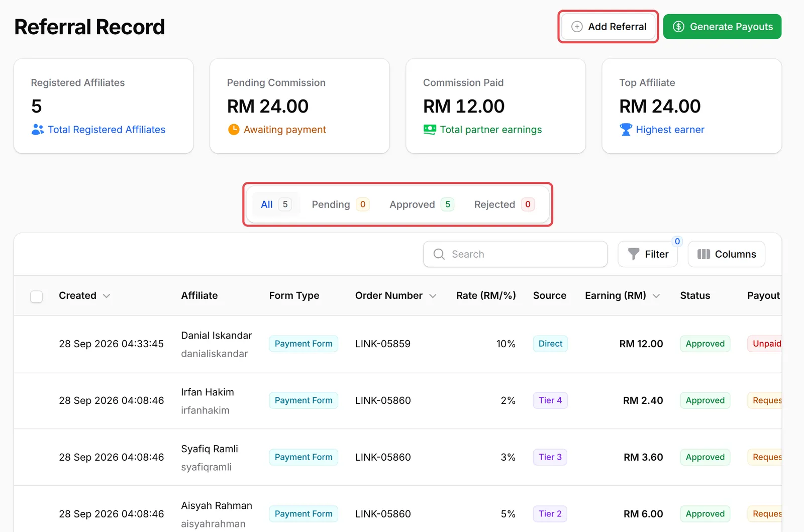The height and width of the screenshot is (532, 804).
Task: Click the 2% rate in Irfan Hakim row
Action: (508, 400)
